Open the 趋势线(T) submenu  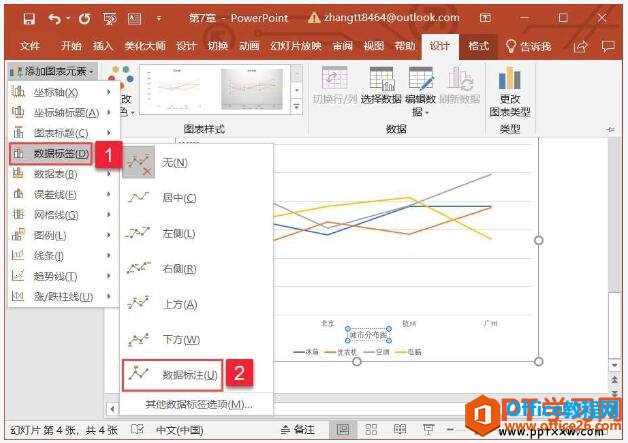click(62, 276)
